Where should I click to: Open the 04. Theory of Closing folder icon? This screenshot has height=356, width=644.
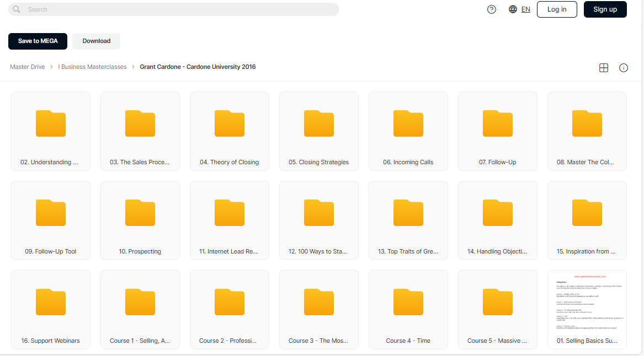pyautogui.click(x=230, y=123)
